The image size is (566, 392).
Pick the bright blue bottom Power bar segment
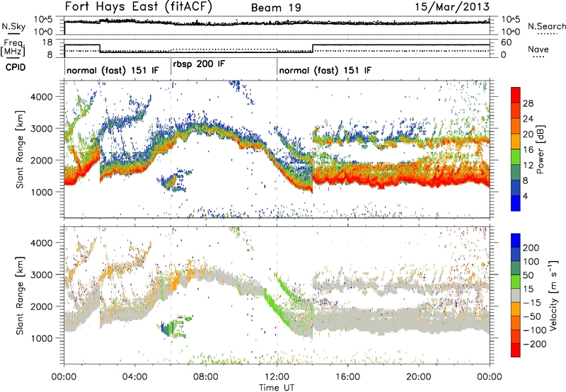point(516,203)
